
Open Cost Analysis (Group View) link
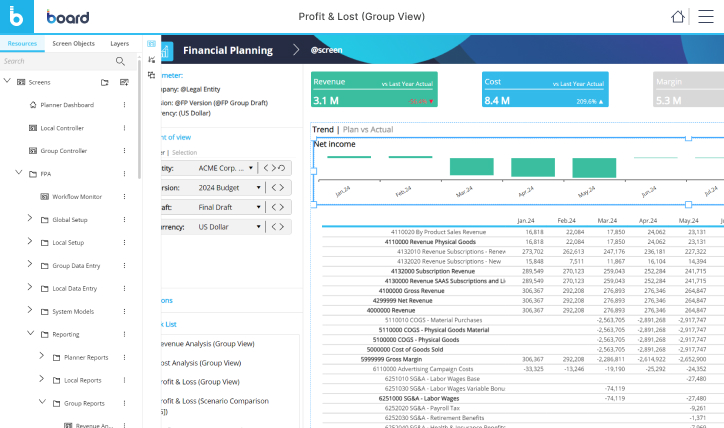205,362
